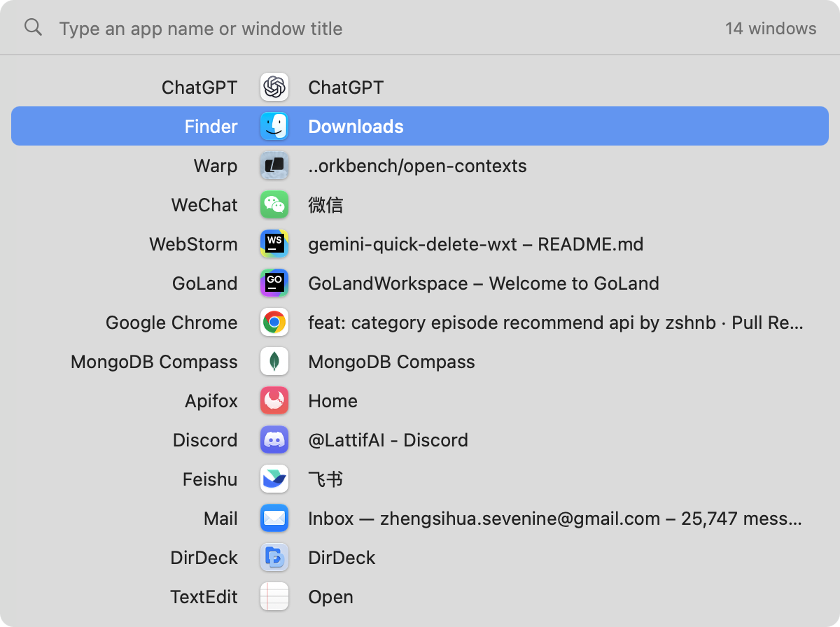Click the "Warp" app name label

click(216, 166)
